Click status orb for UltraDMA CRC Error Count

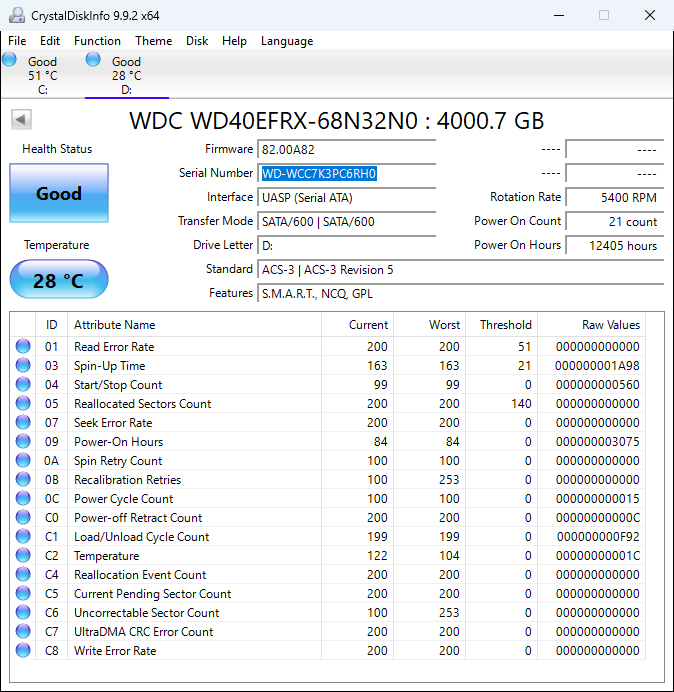pos(23,631)
